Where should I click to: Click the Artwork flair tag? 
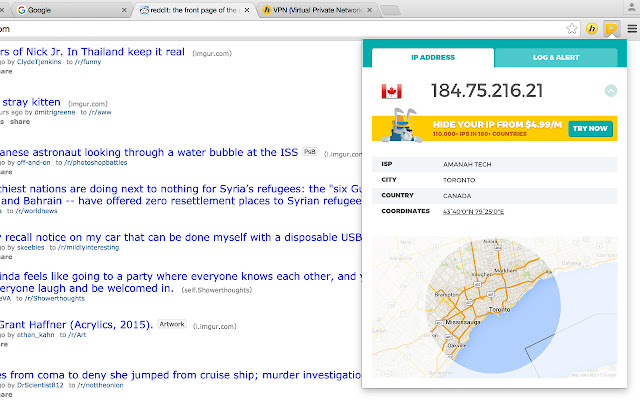[x=172, y=324]
